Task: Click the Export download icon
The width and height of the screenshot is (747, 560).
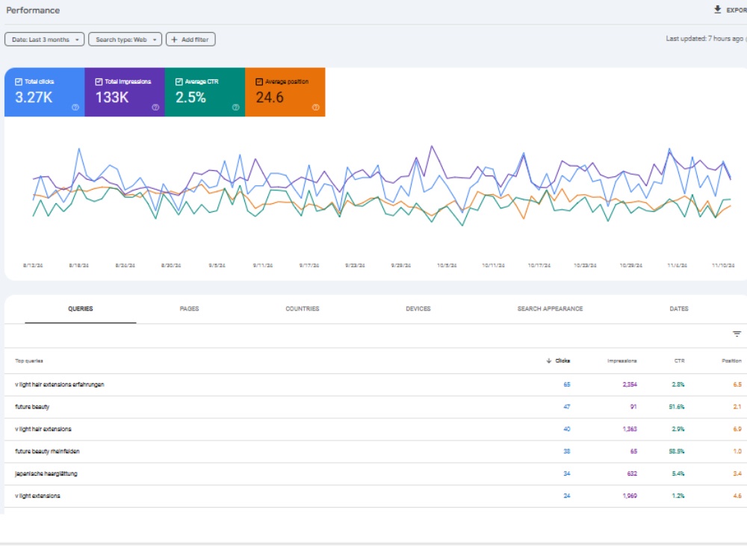Action: [717, 10]
